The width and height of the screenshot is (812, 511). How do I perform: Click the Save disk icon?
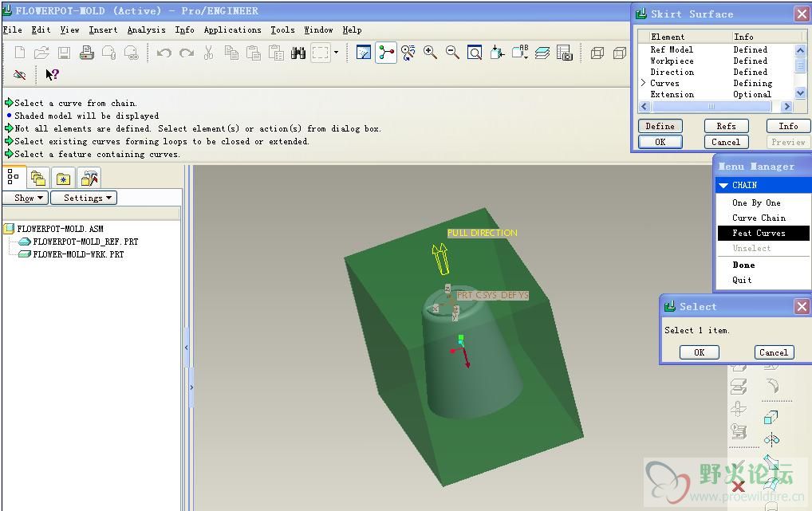click(x=65, y=53)
